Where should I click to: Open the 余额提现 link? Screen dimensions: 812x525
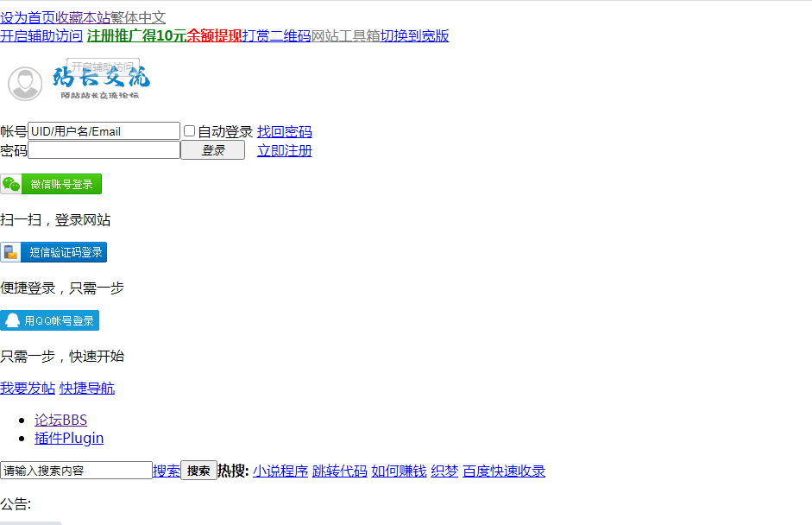214,35
